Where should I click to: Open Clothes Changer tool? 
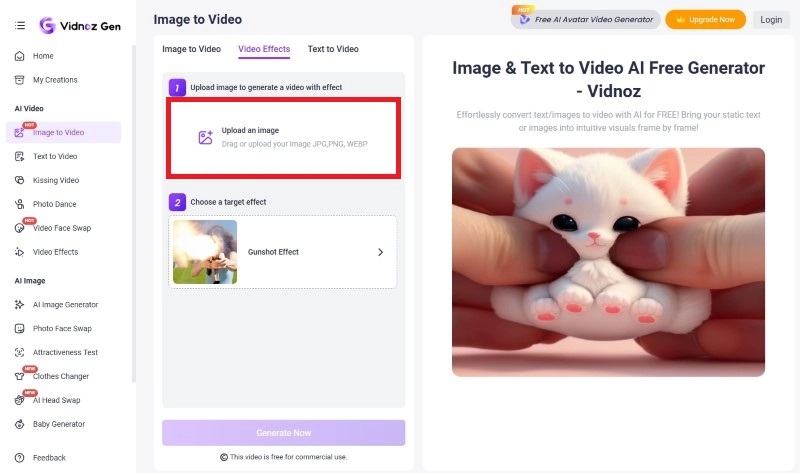60,376
